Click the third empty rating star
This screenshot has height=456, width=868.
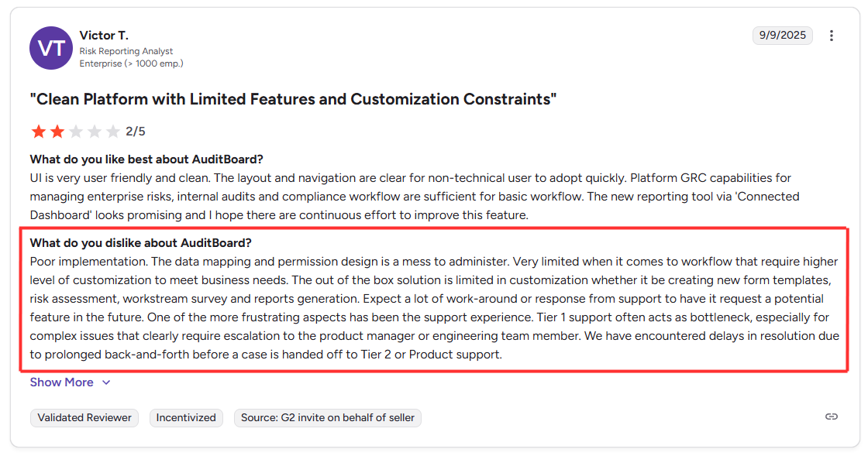pyautogui.click(x=75, y=131)
